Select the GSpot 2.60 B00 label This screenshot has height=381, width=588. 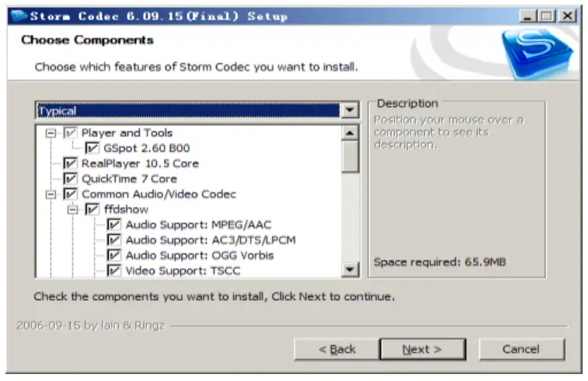[x=147, y=148]
